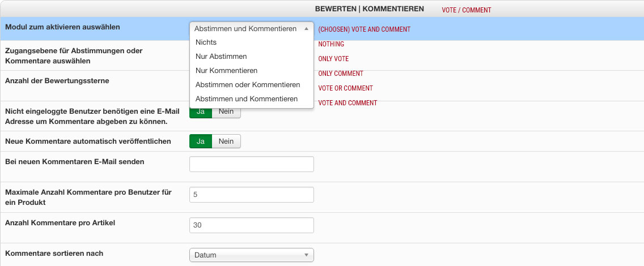Choose 'Nur Abstimmen' option in list

221,57
